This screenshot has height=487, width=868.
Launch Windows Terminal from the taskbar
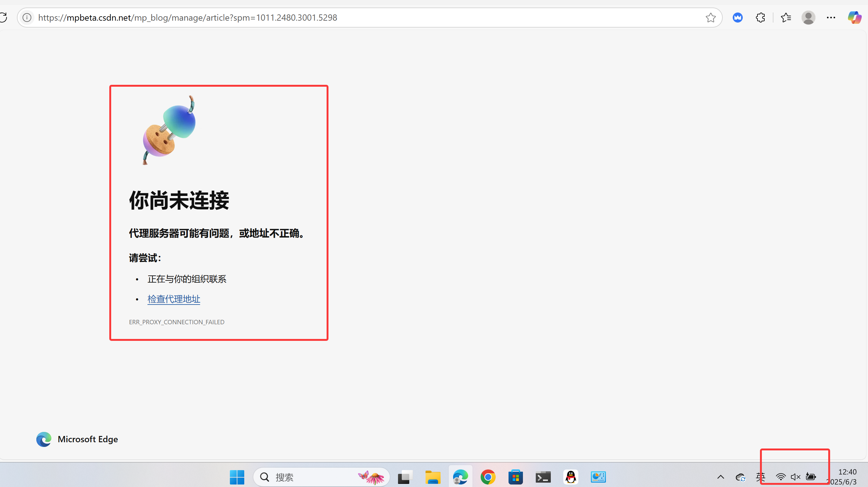click(x=543, y=477)
